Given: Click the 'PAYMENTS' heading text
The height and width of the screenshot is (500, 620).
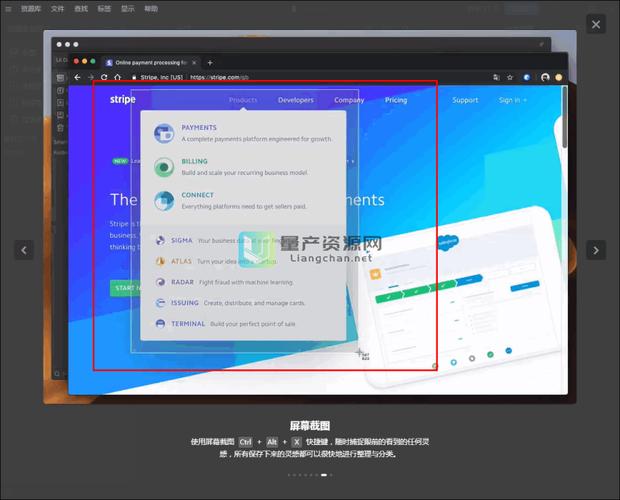Looking at the screenshot, I should tap(199, 128).
